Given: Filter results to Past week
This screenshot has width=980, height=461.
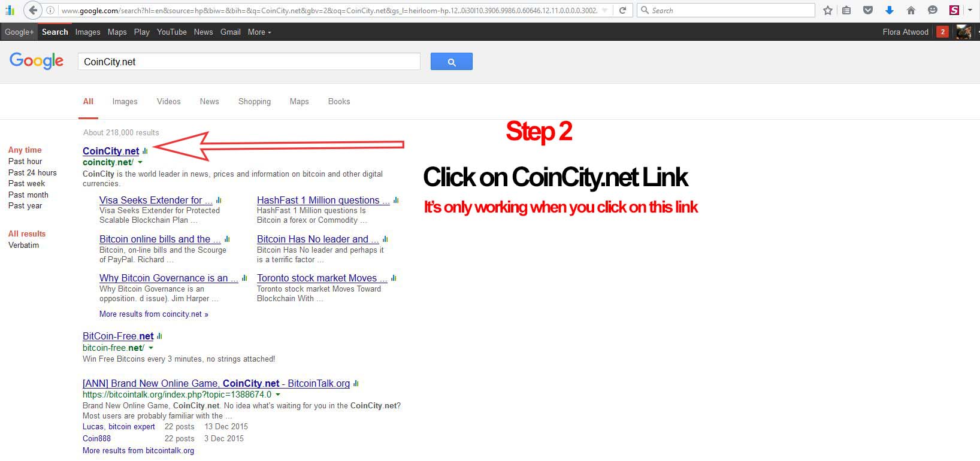Looking at the screenshot, I should point(26,183).
